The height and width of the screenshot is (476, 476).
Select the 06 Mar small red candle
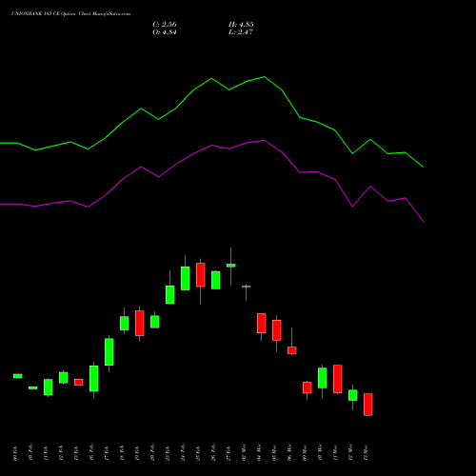(x=292, y=350)
